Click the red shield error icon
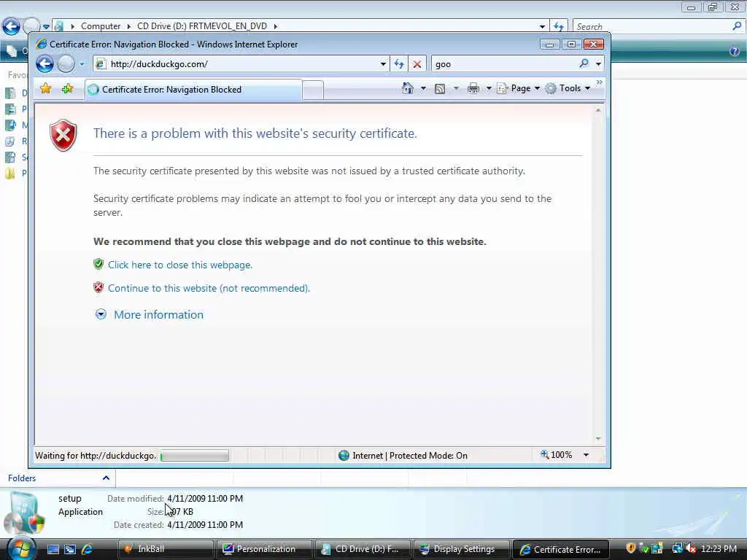 pyautogui.click(x=63, y=135)
